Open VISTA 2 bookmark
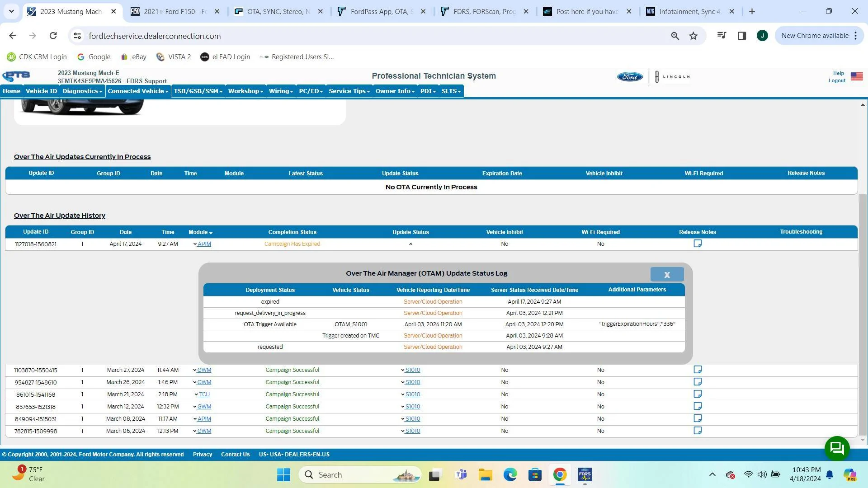The image size is (868, 488). 174,57
